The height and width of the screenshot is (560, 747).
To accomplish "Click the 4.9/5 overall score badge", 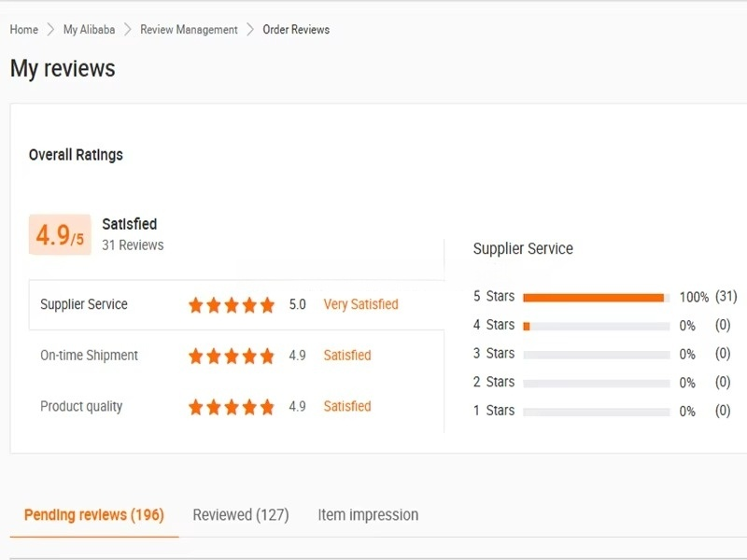I will coord(60,235).
